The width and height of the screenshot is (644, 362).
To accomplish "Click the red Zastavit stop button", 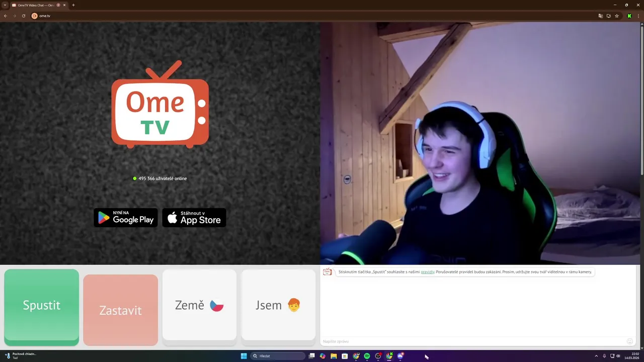I will [x=120, y=310].
